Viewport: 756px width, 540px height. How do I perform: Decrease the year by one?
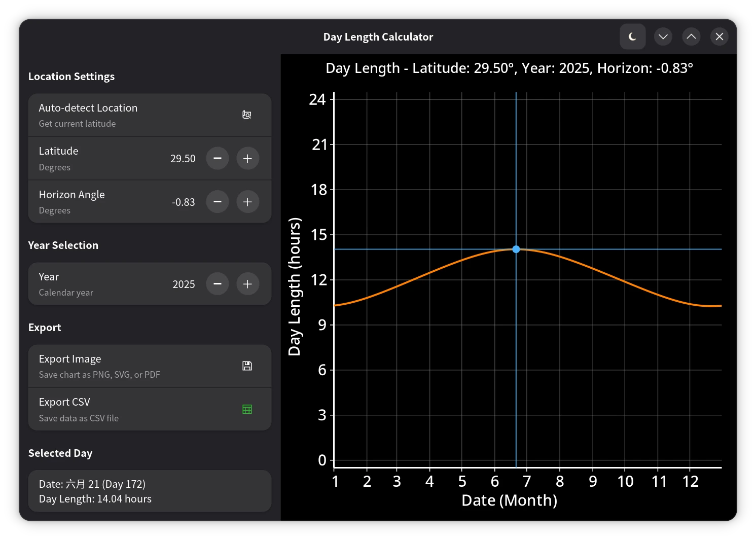coord(218,284)
